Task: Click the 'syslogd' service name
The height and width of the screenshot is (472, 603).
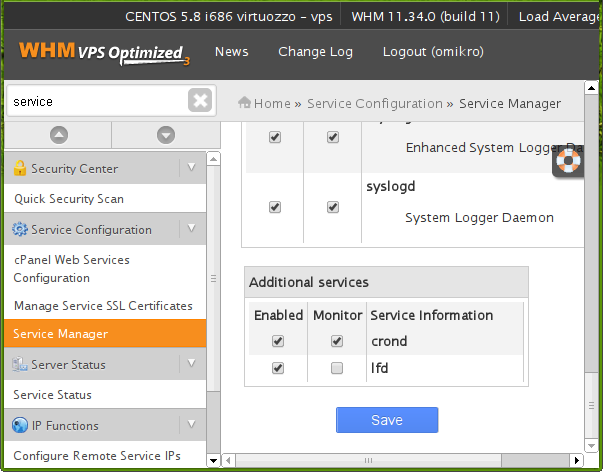Action: pyautogui.click(x=391, y=187)
